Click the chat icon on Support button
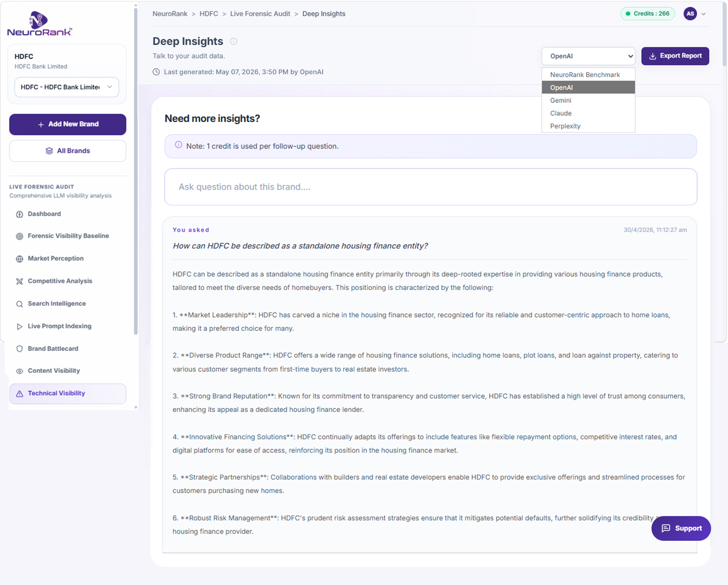This screenshot has height=585, width=728. click(x=666, y=528)
